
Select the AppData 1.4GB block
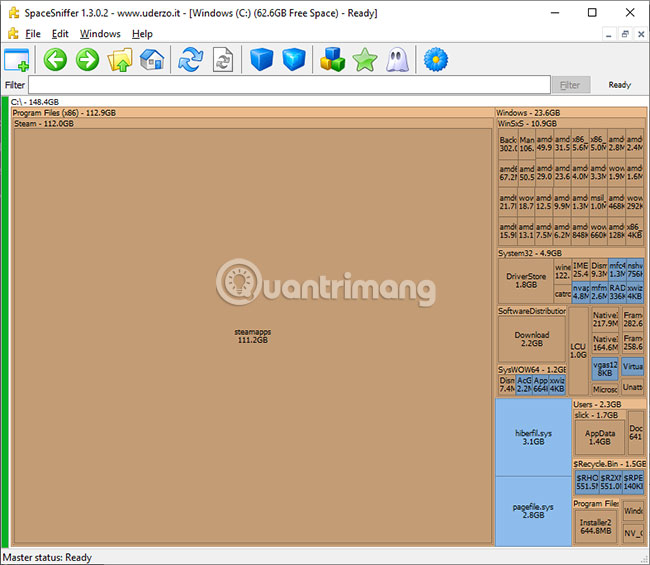coord(600,437)
